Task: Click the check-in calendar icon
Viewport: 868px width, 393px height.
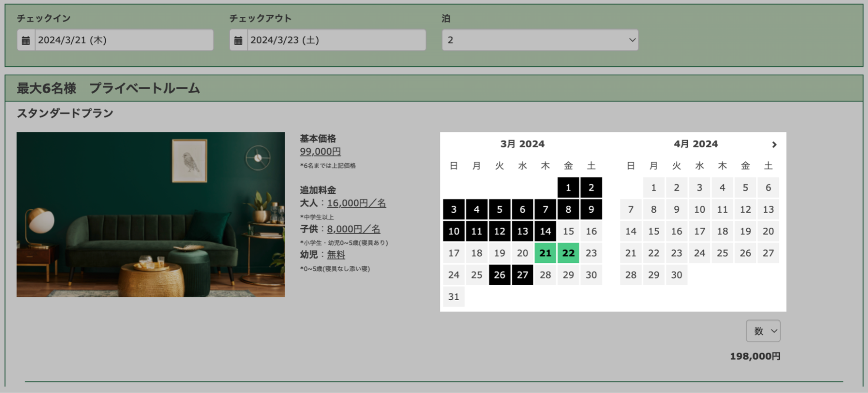Action: [x=26, y=40]
